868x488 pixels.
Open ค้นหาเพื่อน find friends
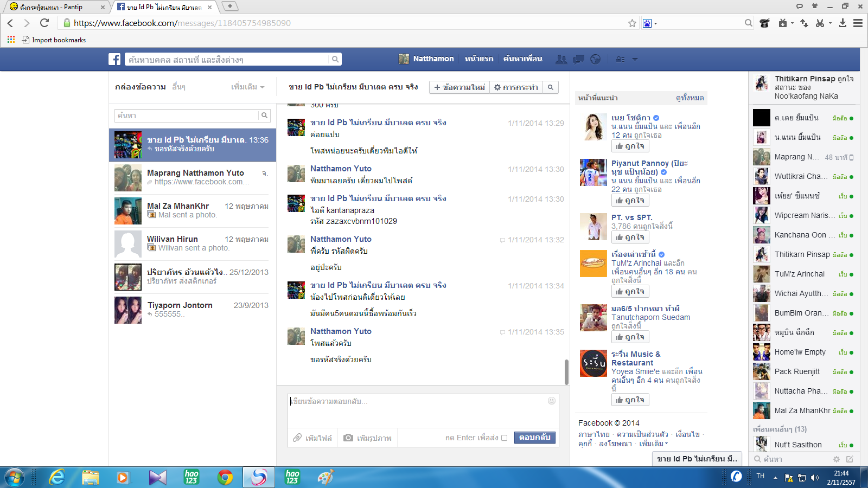click(x=522, y=59)
